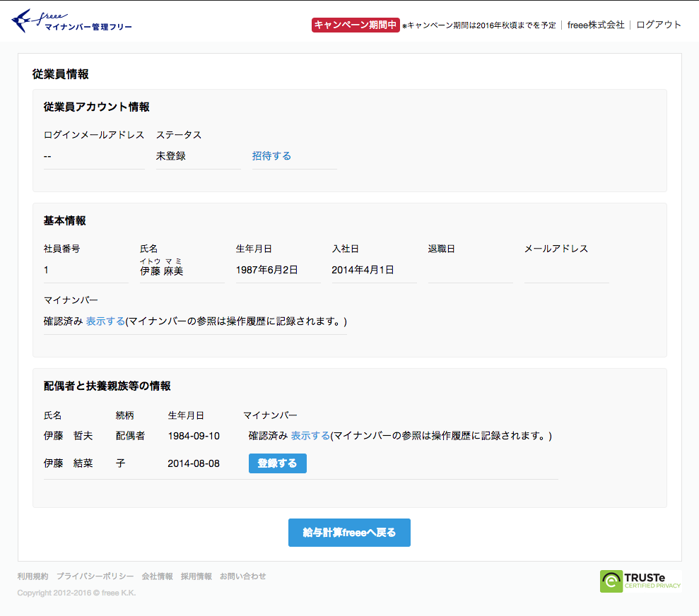Open the freee株式会社 company menu

(x=596, y=25)
